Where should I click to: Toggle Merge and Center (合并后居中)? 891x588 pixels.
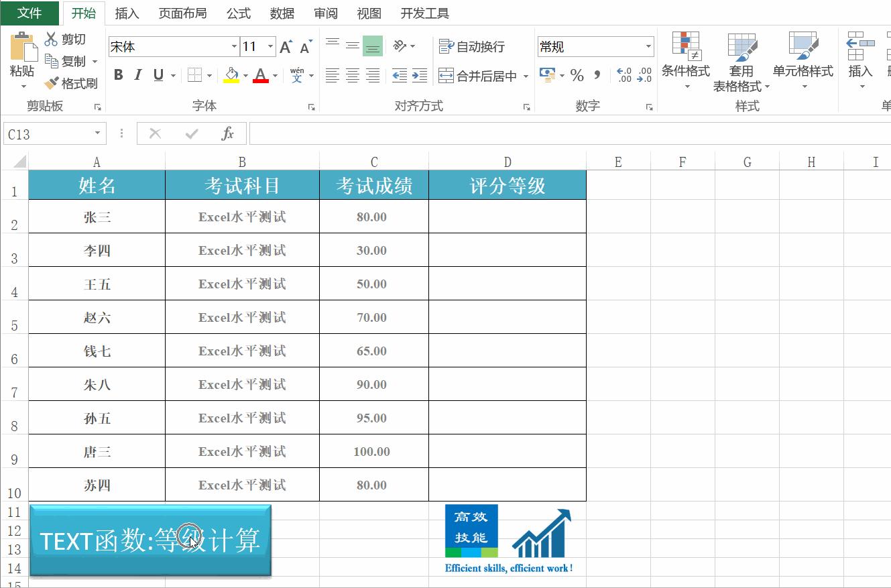pos(476,75)
